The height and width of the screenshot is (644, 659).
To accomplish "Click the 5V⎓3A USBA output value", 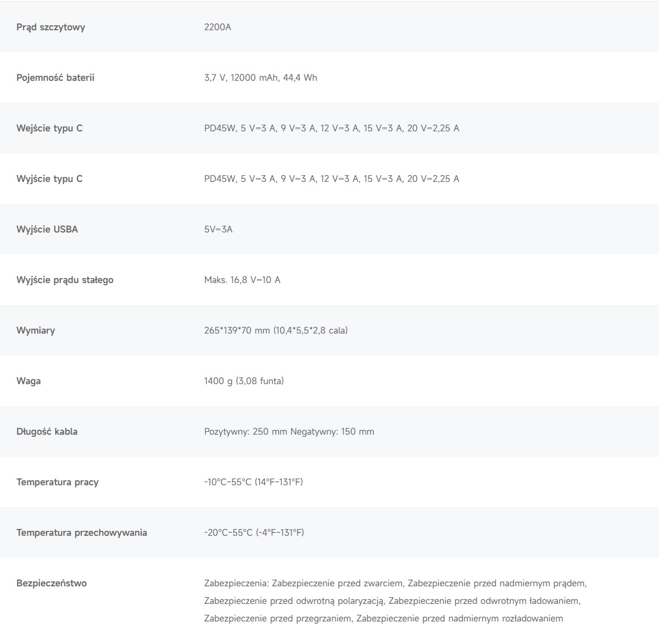I will tap(218, 230).
